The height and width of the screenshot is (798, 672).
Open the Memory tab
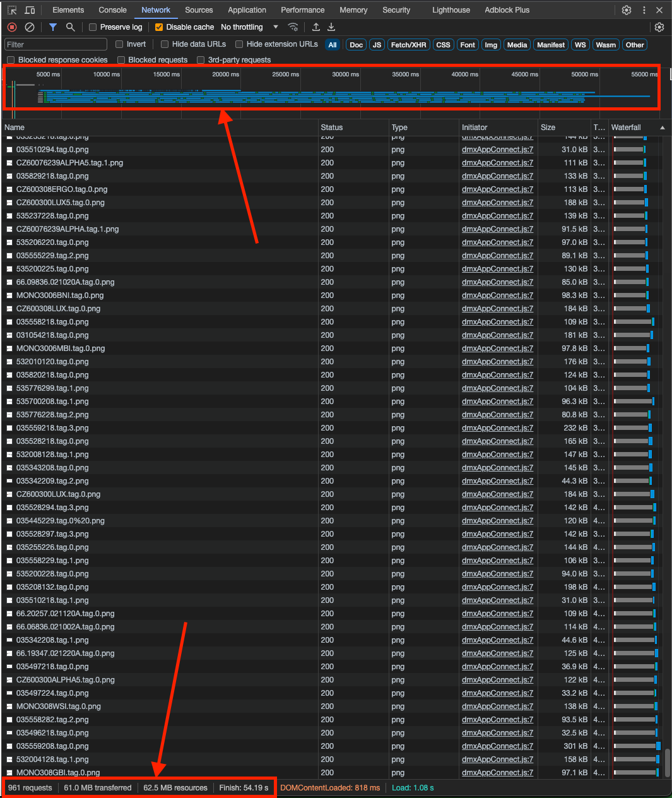(353, 10)
